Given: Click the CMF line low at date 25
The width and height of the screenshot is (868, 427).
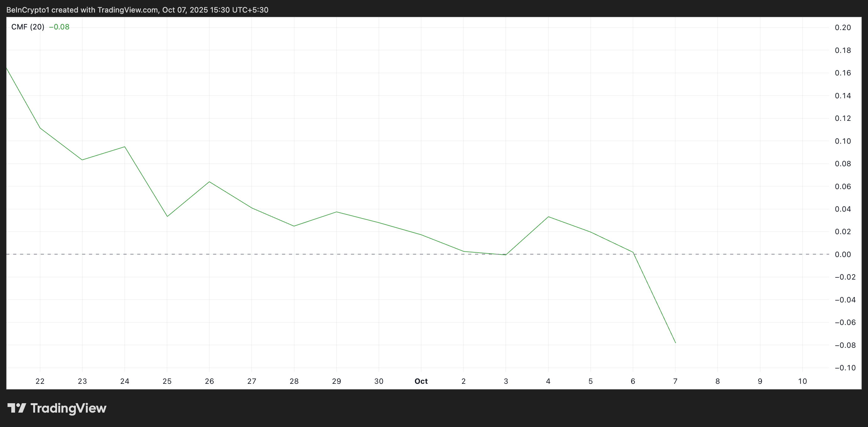Looking at the screenshot, I should click(167, 216).
